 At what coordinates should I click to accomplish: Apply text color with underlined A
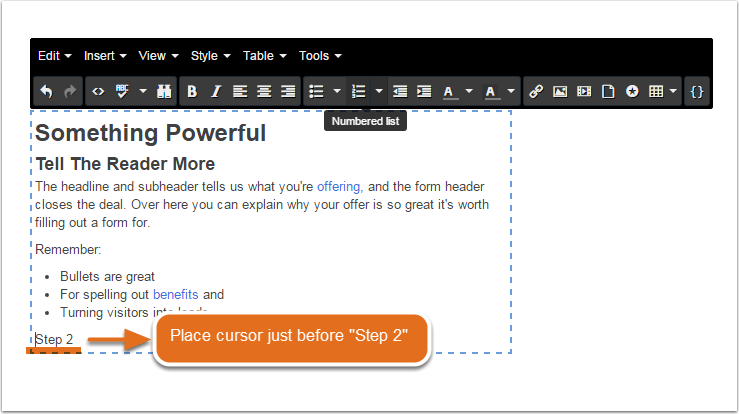tap(449, 91)
